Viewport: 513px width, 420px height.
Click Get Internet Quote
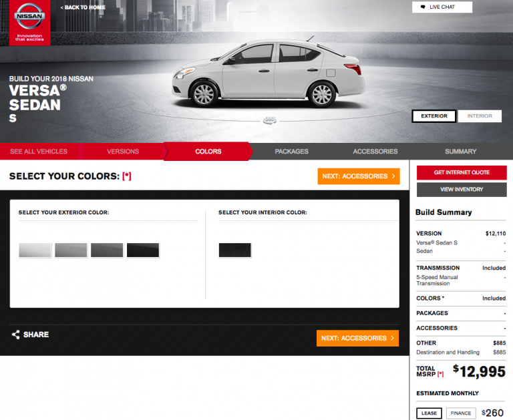(462, 172)
